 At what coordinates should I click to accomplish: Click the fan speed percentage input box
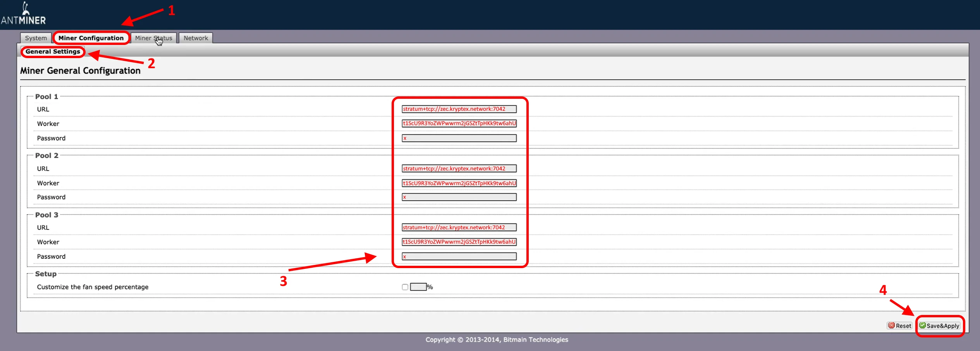click(418, 287)
